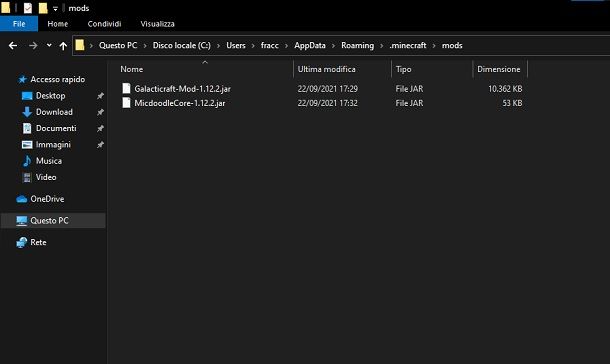
Task: Click the Video film icon in sidebar
Action: [x=27, y=177]
